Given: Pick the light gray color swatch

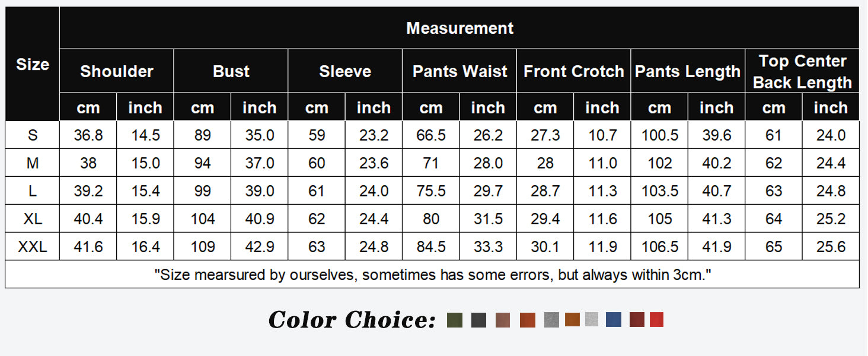Looking at the screenshot, I should coord(592,320).
